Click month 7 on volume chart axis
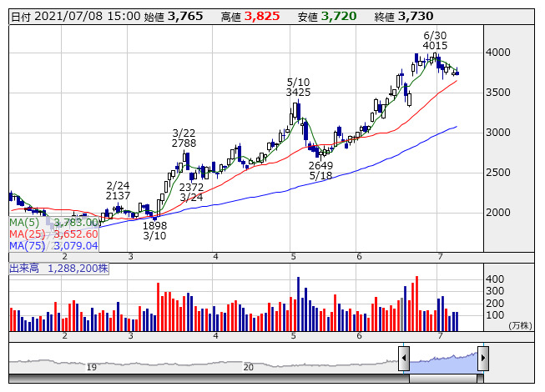The height and width of the screenshot is (392, 545). point(440,336)
